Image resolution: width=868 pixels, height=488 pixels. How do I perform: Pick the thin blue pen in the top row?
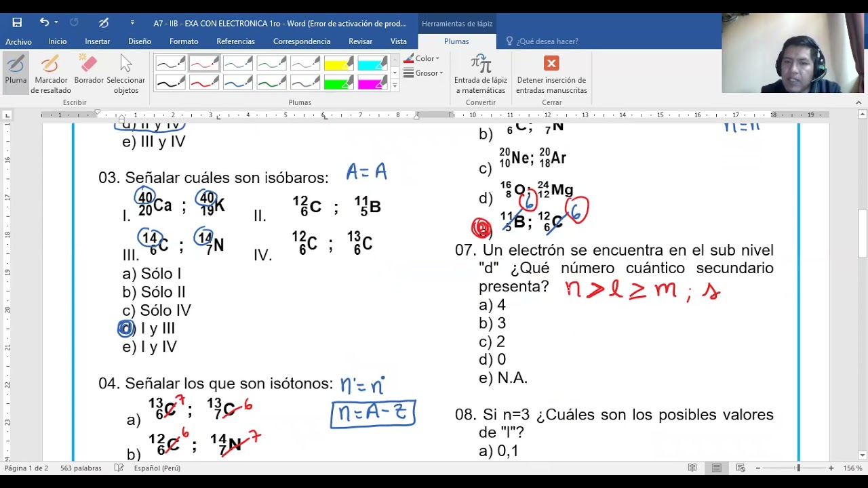coord(238,64)
